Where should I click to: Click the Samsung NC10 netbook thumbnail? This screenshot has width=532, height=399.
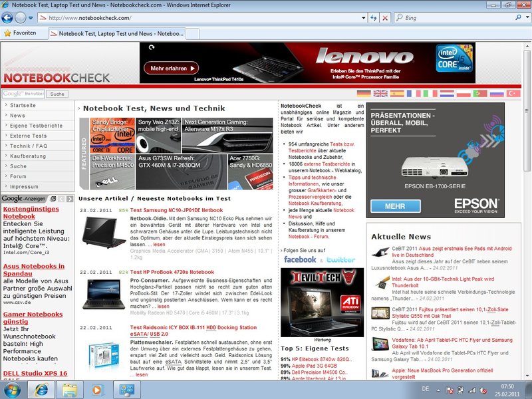point(104,233)
